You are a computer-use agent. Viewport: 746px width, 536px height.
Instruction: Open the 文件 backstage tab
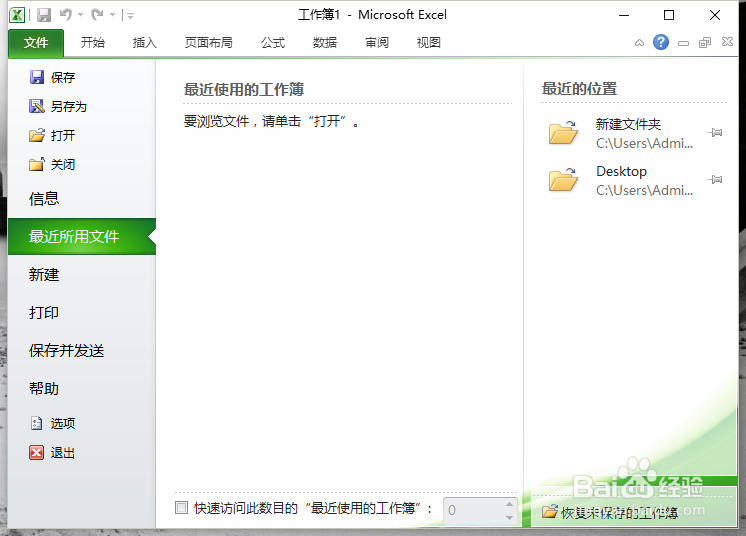pyautogui.click(x=36, y=43)
